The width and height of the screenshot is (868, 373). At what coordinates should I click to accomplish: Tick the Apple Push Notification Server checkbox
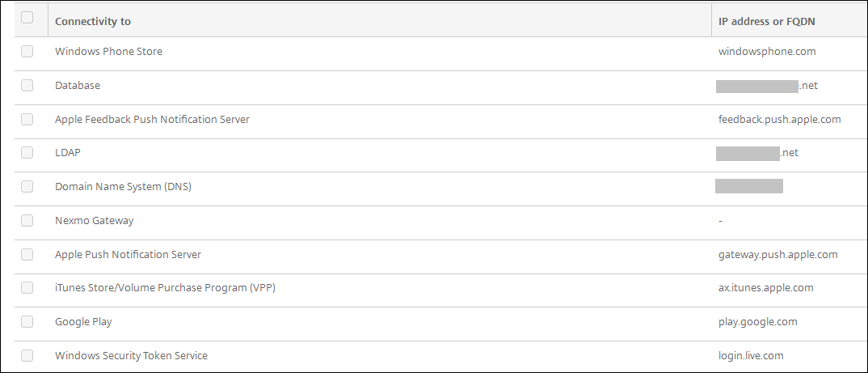click(27, 254)
